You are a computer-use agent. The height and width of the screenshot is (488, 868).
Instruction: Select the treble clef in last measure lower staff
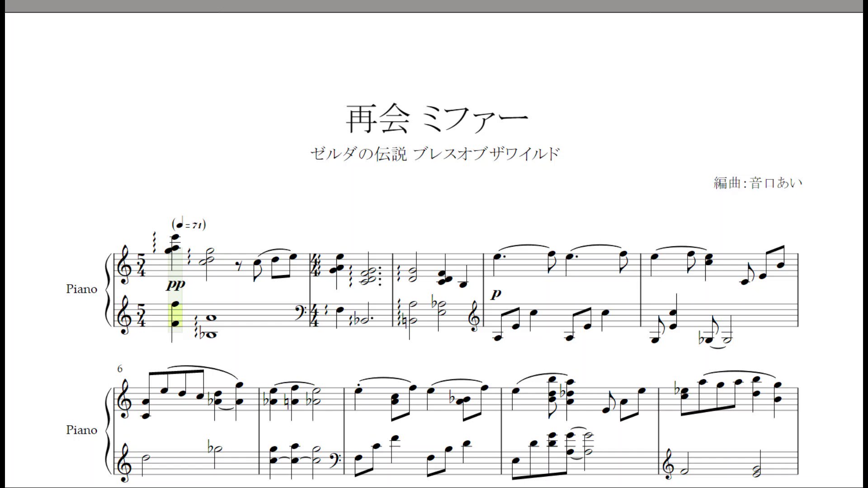[x=667, y=464]
